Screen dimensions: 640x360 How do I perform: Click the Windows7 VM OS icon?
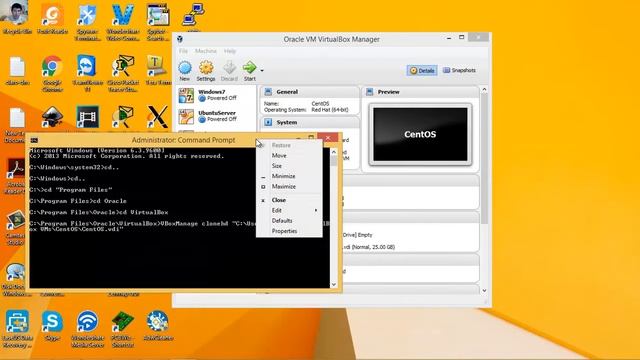point(186,96)
